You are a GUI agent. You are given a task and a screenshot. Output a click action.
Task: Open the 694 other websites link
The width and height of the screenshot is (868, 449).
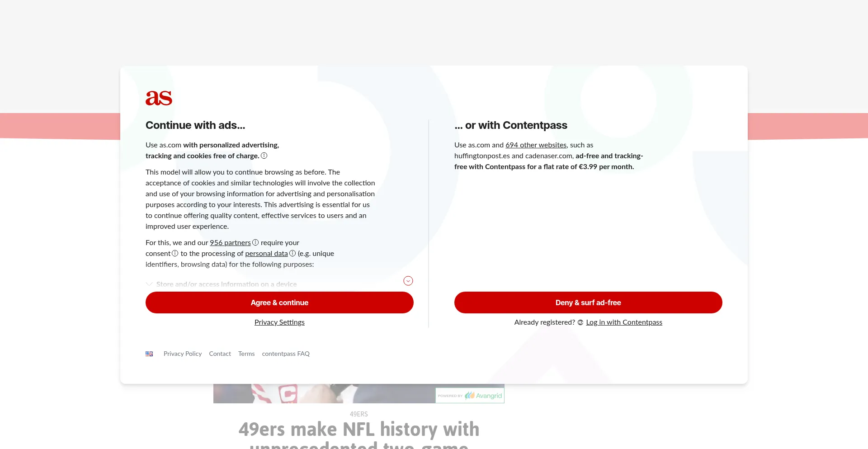(536, 145)
